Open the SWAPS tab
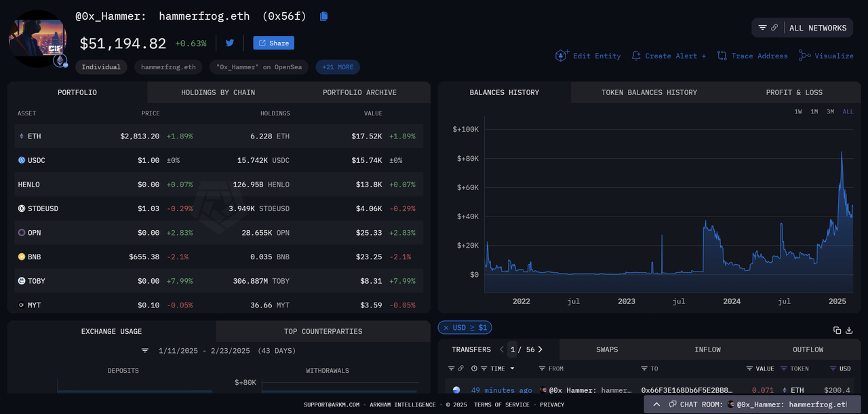The height and width of the screenshot is (414, 868). [607, 350]
